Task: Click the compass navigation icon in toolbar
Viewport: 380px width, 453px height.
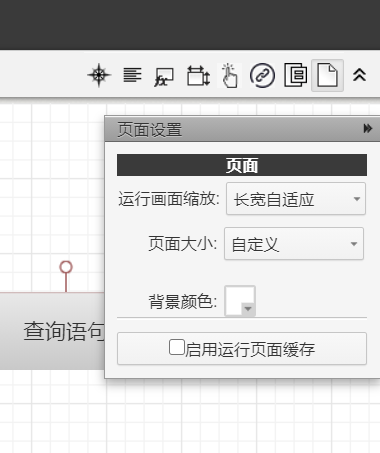Action: click(x=99, y=75)
